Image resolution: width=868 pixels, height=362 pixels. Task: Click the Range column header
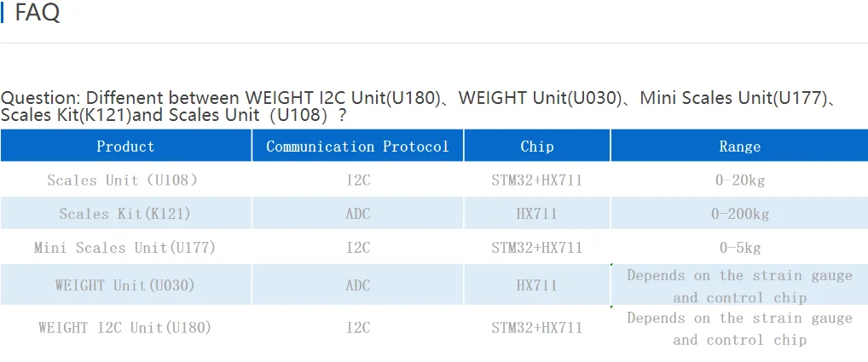coord(739,147)
